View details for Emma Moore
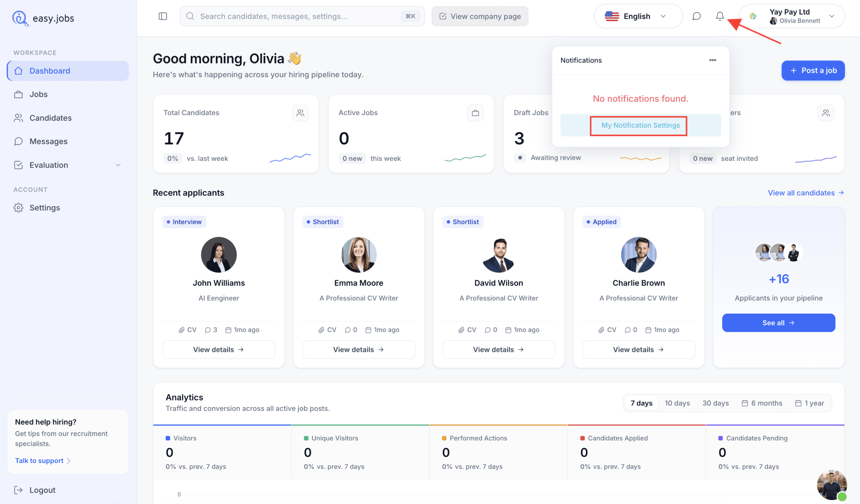Screen dimensions: 860x504 [358, 350]
